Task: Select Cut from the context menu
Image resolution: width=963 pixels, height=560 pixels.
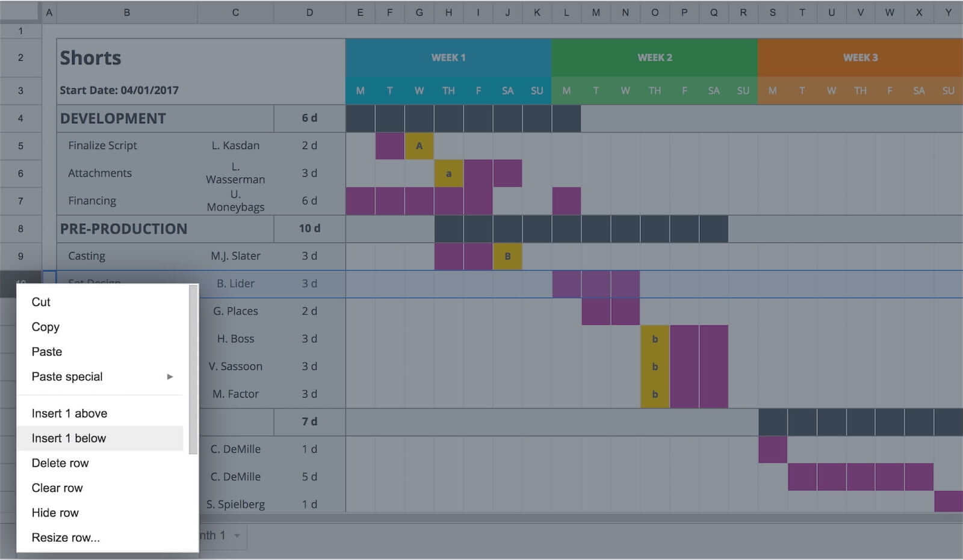Action: [x=40, y=302]
